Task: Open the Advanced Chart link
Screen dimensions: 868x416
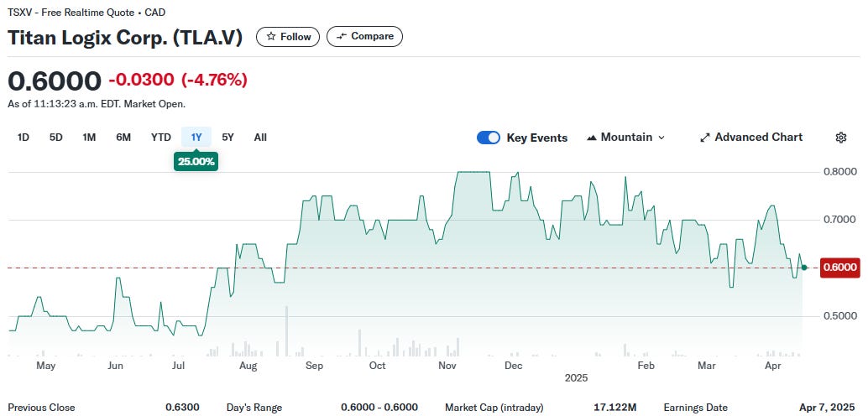Action: (x=751, y=138)
